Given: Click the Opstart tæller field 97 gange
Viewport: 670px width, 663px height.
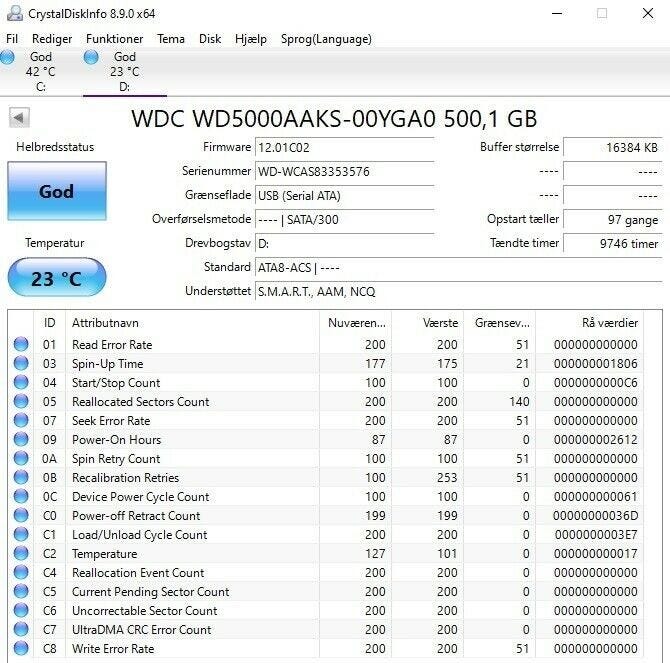Looking at the screenshot, I should (x=613, y=220).
